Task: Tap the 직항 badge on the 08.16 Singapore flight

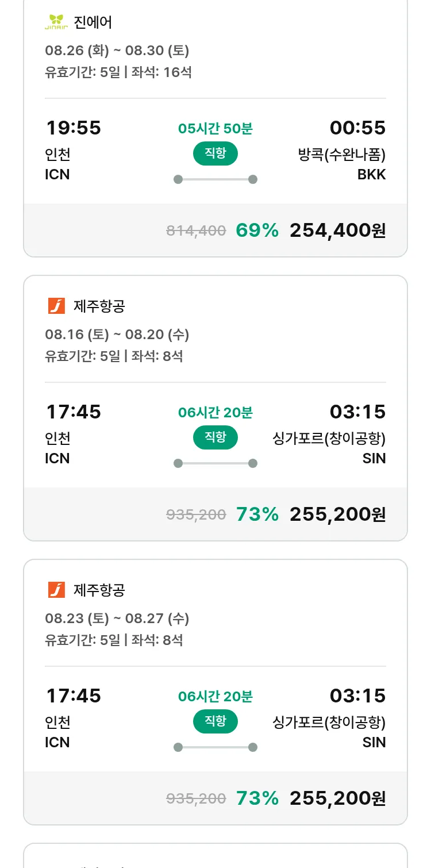Action: point(215,437)
